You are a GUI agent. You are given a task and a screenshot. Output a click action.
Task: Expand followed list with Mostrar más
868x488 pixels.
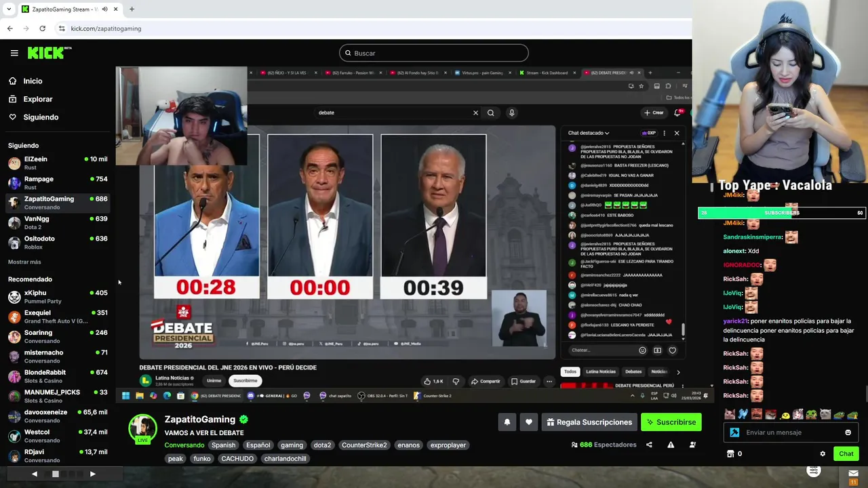point(24,262)
